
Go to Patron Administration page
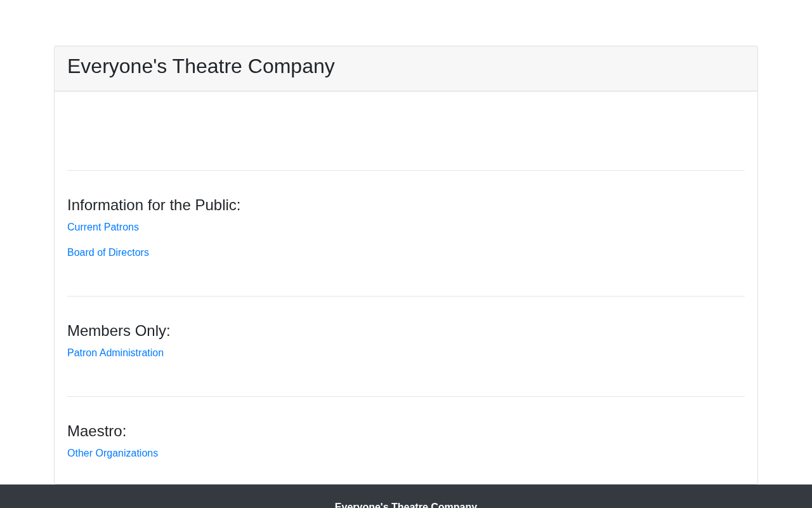pyautogui.click(x=115, y=353)
